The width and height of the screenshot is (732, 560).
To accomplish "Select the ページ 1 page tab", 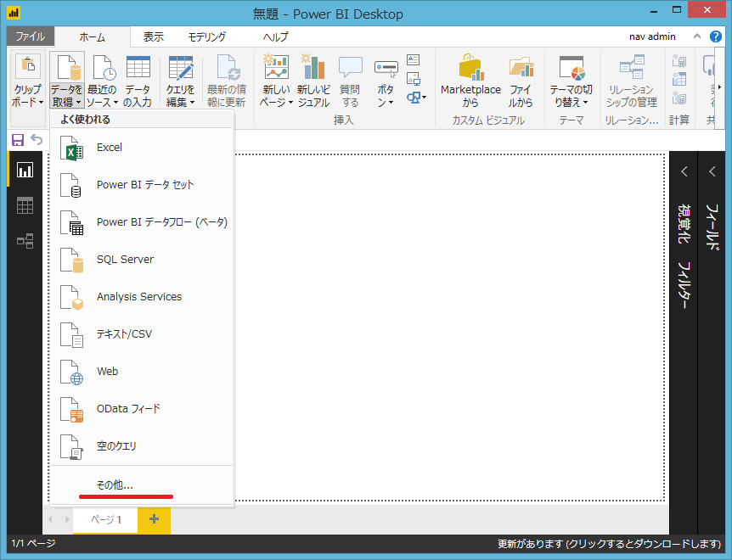I will (x=105, y=519).
